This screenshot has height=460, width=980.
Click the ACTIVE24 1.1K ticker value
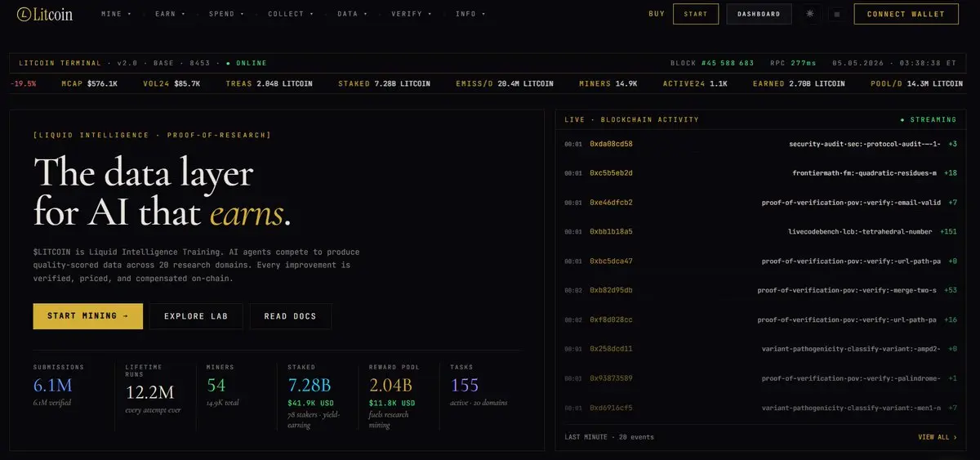pyautogui.click(x=695, y=83)
